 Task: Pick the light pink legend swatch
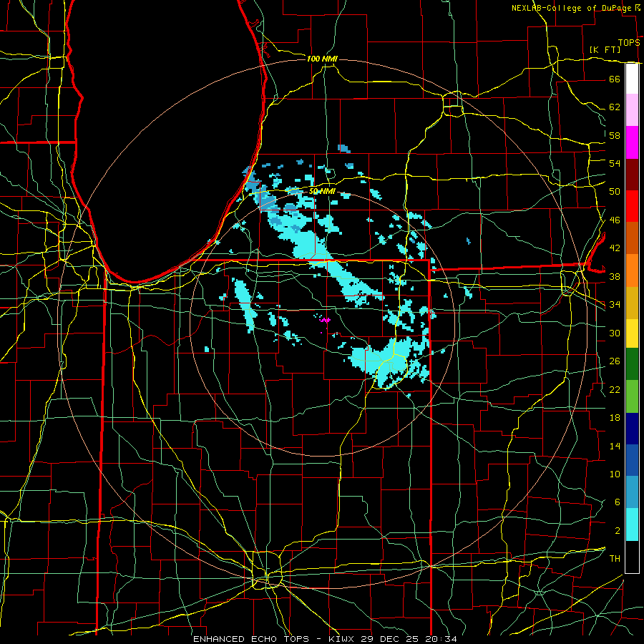point(632,109)
